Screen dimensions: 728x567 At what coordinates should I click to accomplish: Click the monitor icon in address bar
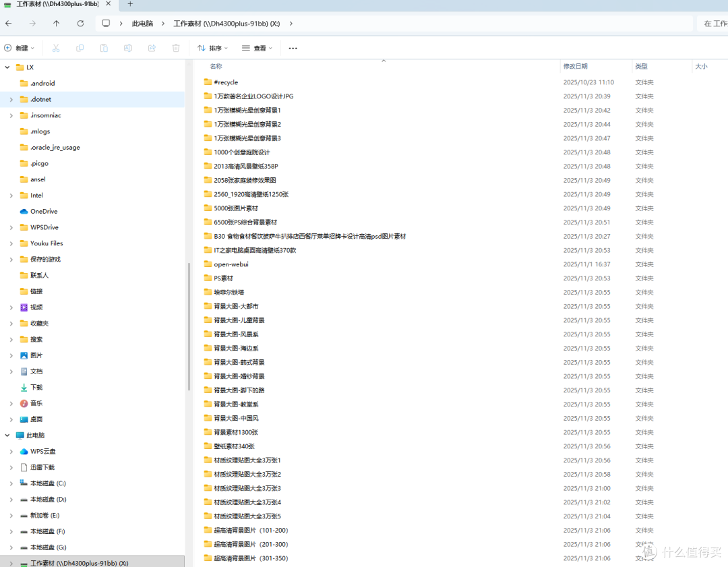[106, 23]
